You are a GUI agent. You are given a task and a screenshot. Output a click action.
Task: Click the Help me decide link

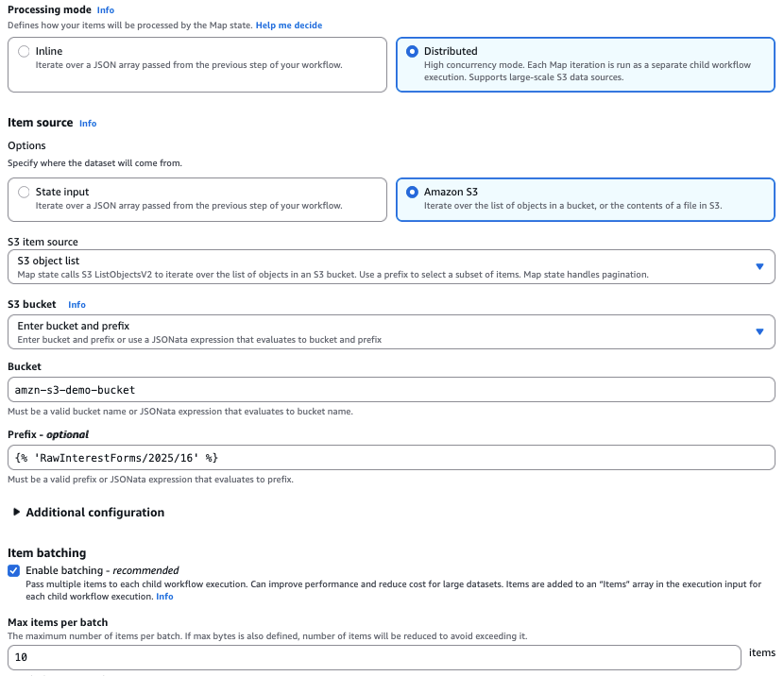pos(289,25)
